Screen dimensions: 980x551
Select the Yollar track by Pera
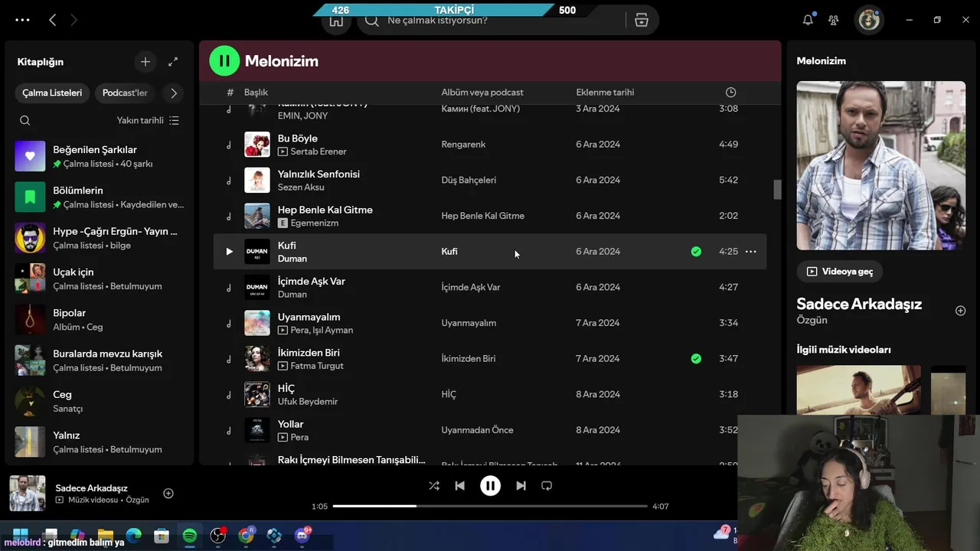point(290,424)
